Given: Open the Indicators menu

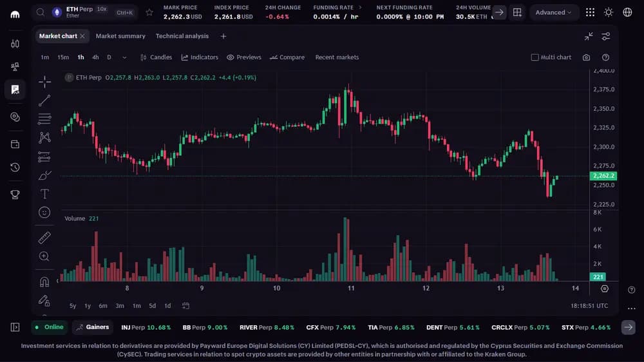Looking at the screenshot, I should pos(200,57).
